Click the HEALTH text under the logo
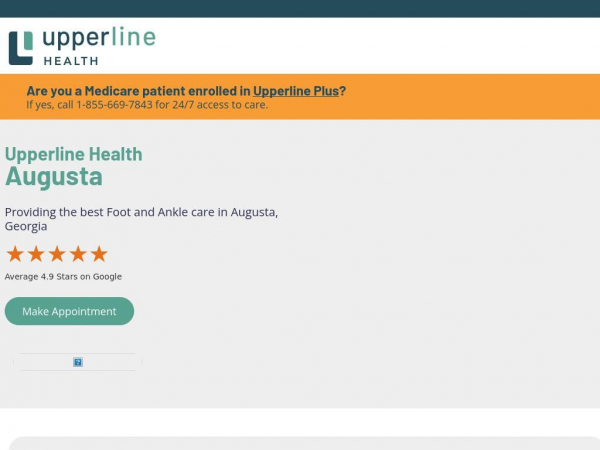This screenshot has height=450, width=600. (71, 61)
